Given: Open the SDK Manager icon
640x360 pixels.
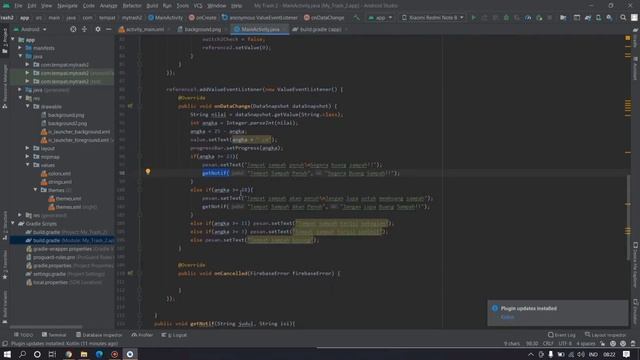Looking at the screenshot, I should click(x=609, y=18).
